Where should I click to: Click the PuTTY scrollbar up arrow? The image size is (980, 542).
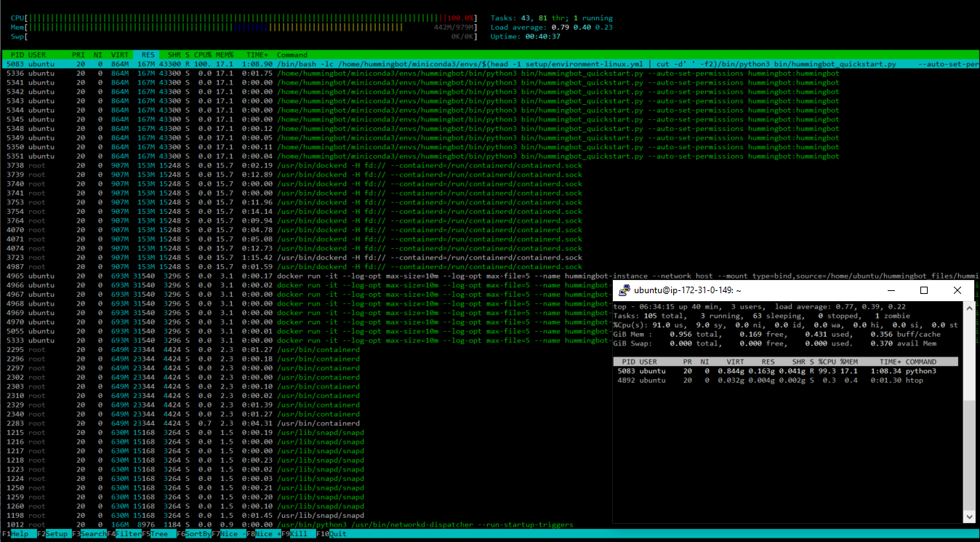968,307
